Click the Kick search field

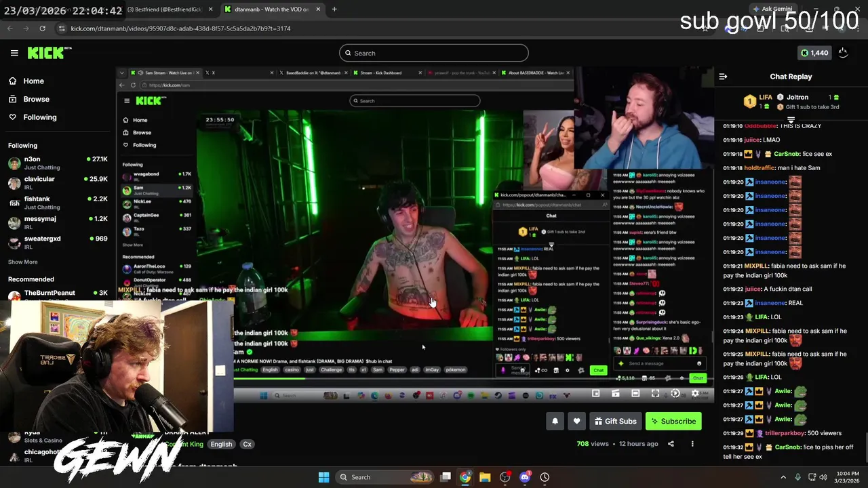[434, 53]
